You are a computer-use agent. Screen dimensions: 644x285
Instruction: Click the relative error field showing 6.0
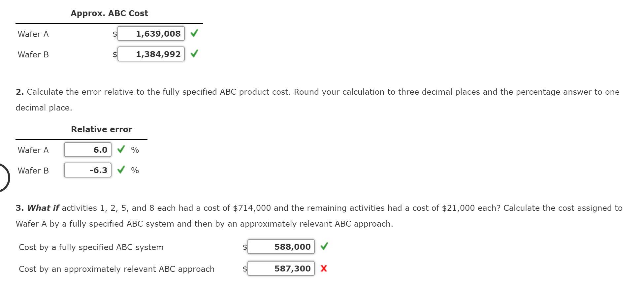(x=87, y=149)
